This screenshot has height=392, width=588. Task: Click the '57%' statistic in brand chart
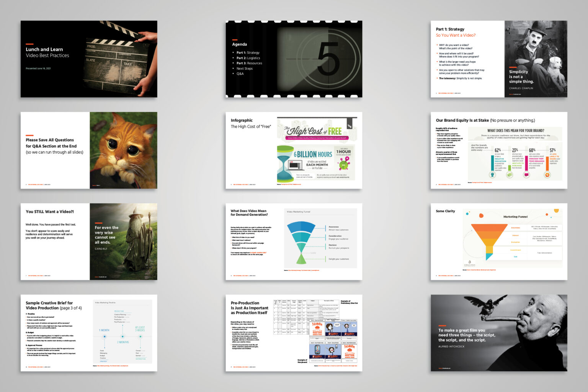click(553, 150)
